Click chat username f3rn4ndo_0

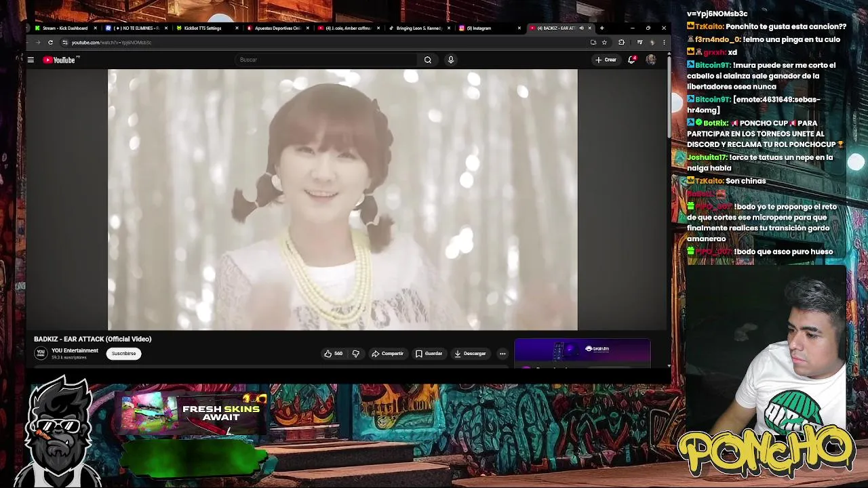point(717,39)
